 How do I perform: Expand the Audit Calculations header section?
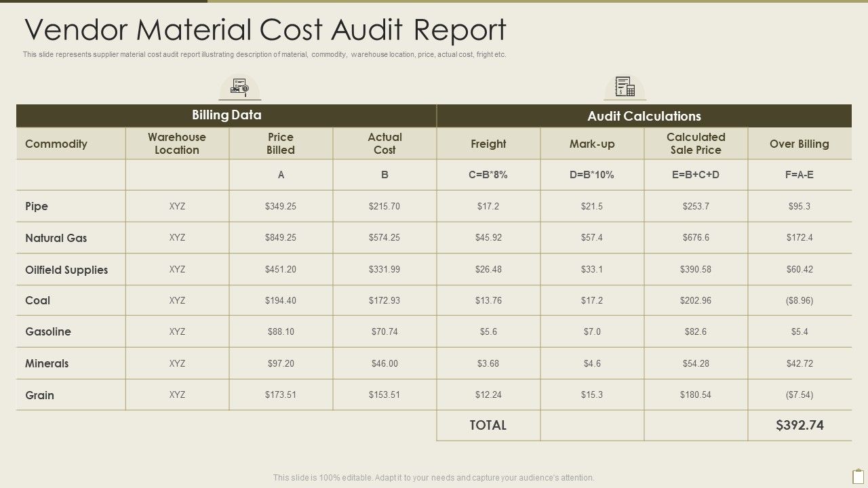click(x=644, y=116)
